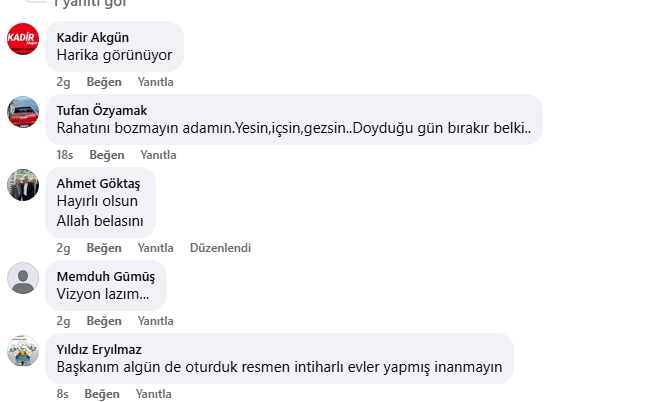The image size is (671, 402).
Task: Click Kadir Akgün's profile picture
Action: (x=23, y=39)
